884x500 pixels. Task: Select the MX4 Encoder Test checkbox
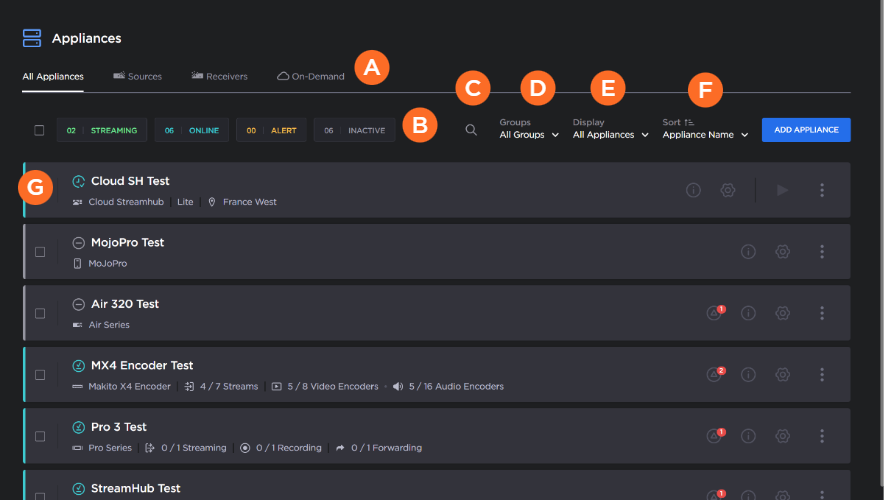[x=40, y=375]
